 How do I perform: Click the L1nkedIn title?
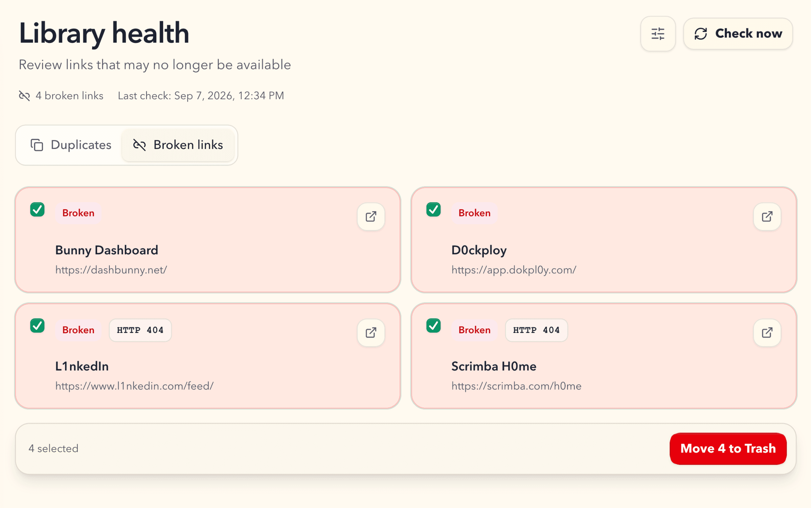(82, 366)
